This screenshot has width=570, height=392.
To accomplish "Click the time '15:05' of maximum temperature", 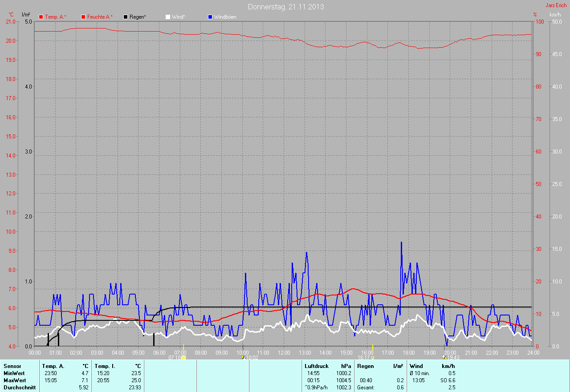I will pos(51,380).
